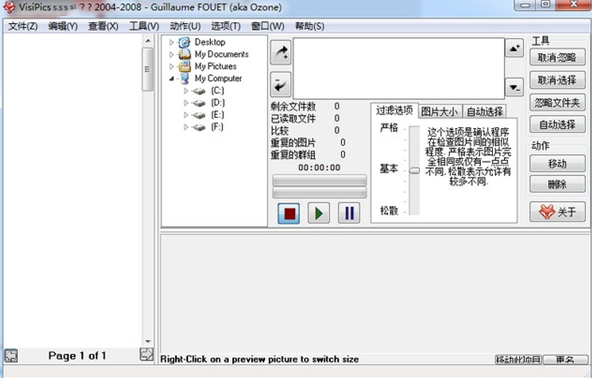Viewport: 592px width, 378px height.
Task: Click the 取消忽略 button
Action: tap(557, 57)
